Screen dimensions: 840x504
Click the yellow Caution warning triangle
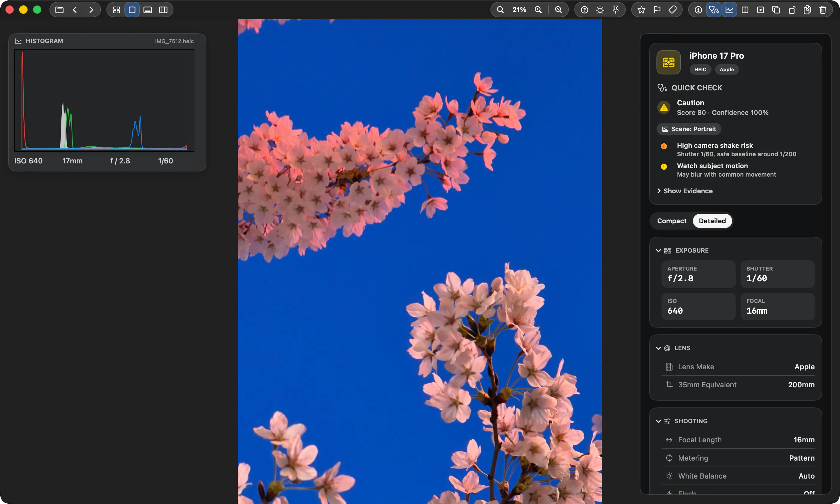tap(664, 108)
